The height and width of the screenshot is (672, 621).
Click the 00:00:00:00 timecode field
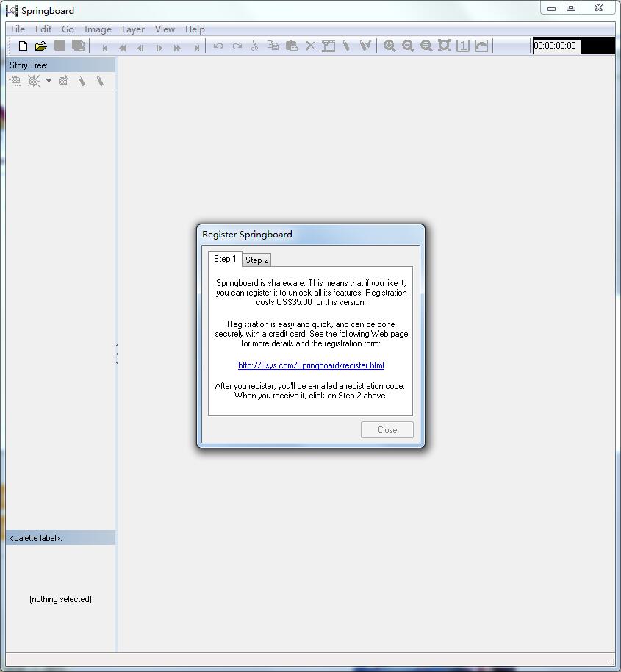pyautogui.click(x=556, y=46)
